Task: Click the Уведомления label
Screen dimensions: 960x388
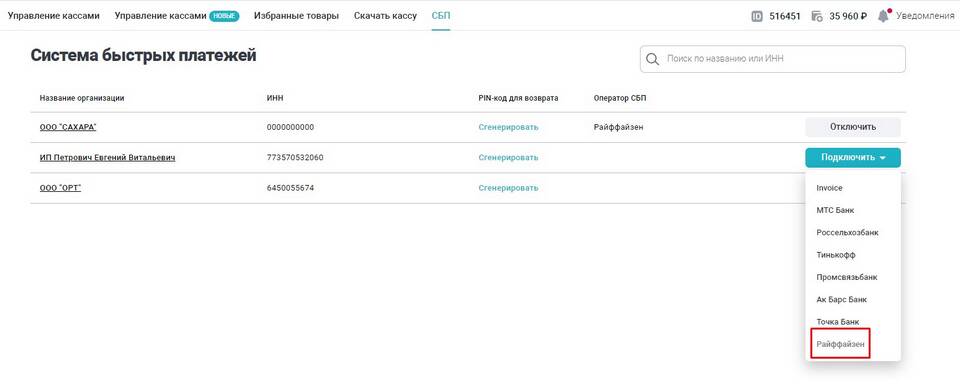Action: click(x=925, y=17)
